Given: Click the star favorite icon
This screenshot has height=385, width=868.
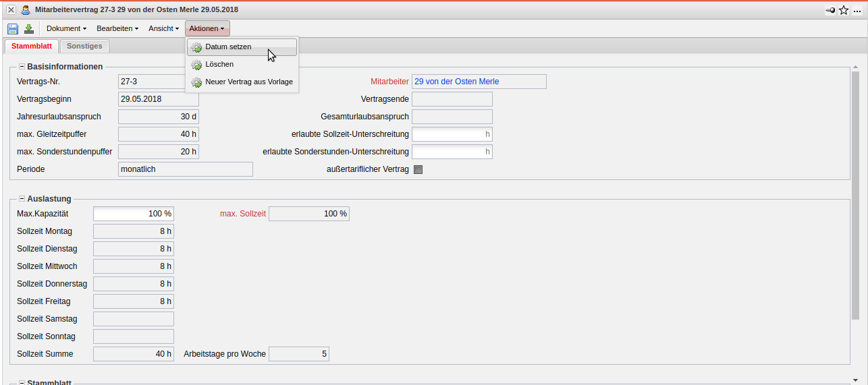Looking at the screenshot, I should pos(844,10).
